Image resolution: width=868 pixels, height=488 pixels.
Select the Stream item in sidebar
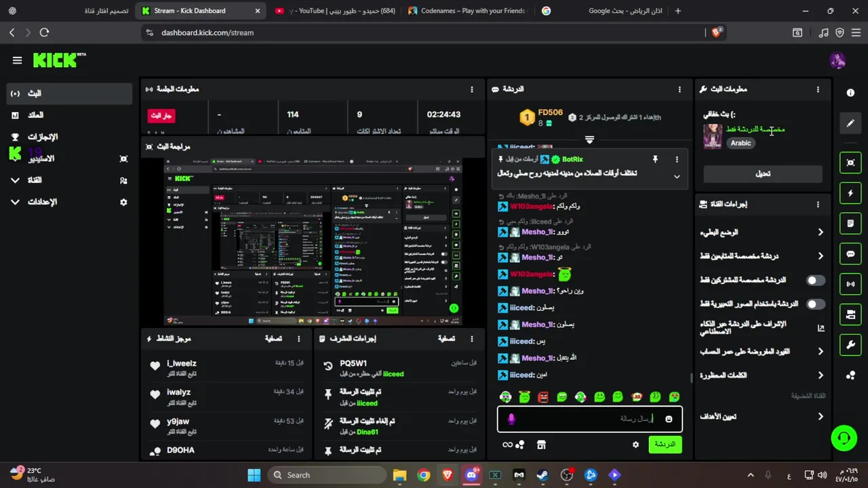coord(69,94)
